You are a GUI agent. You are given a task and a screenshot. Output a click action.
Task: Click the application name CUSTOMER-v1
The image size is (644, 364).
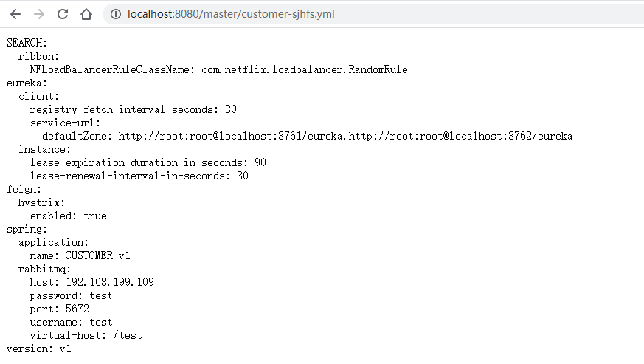[98, 255]
